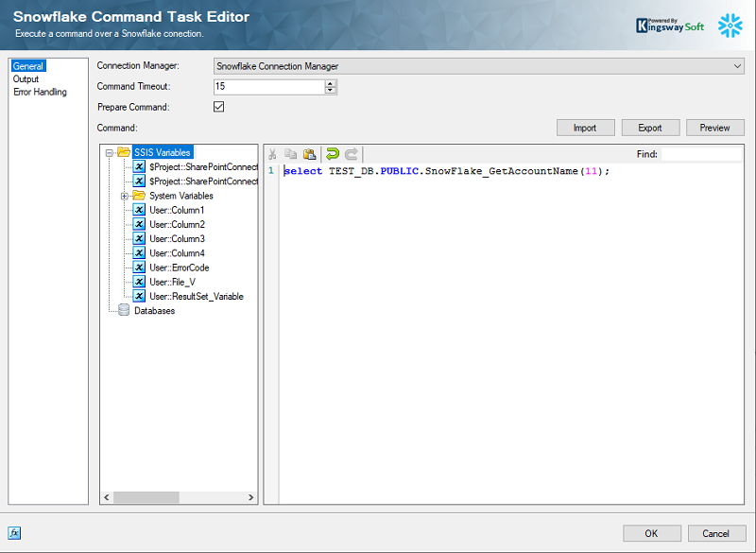Click SnowFlake_GetAccountName in the command text
This screenshot has width=756, height=553.
[502, 171]
